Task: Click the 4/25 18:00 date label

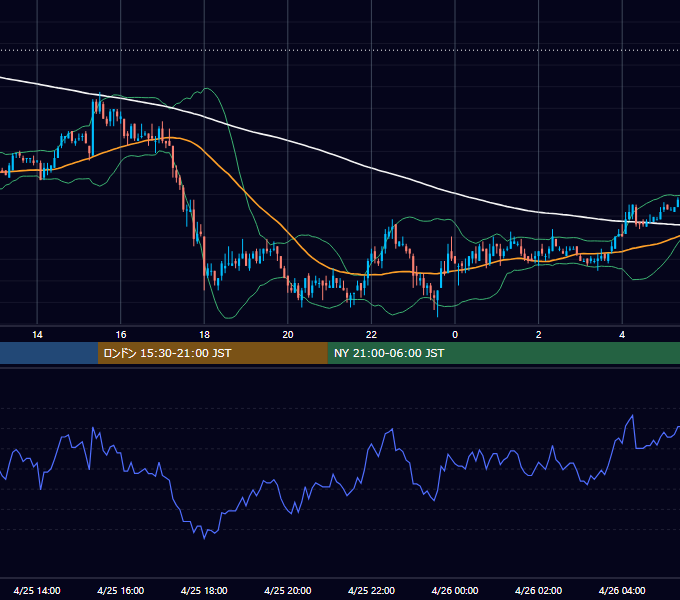Action: (x=204, y=590)
